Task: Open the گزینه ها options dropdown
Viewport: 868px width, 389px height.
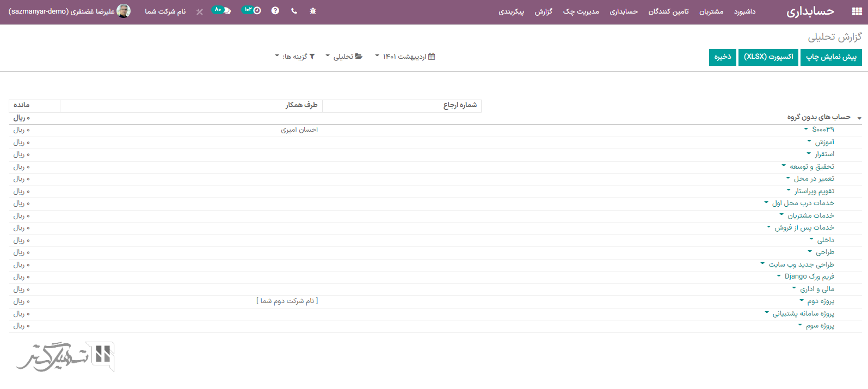Action: 295,57
